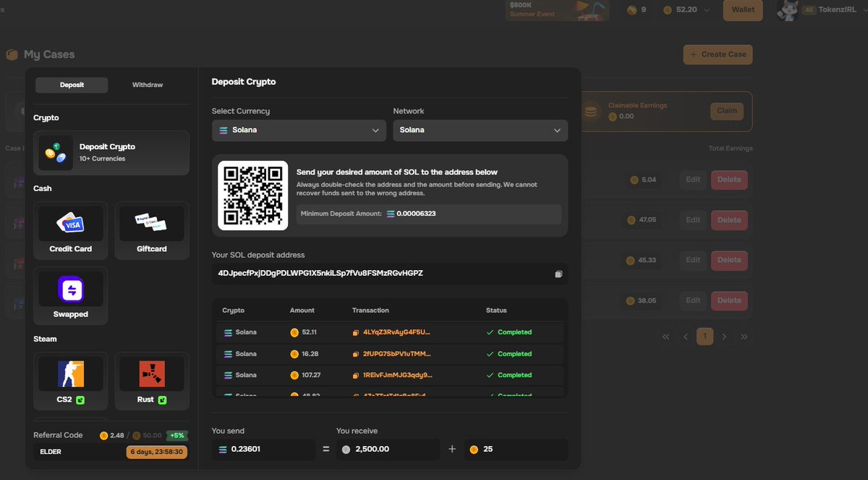This screenshot has width=868, height=480.
Task: Edit the case earning 45.33
Action: pyautogui.click(x=693, y=260)
